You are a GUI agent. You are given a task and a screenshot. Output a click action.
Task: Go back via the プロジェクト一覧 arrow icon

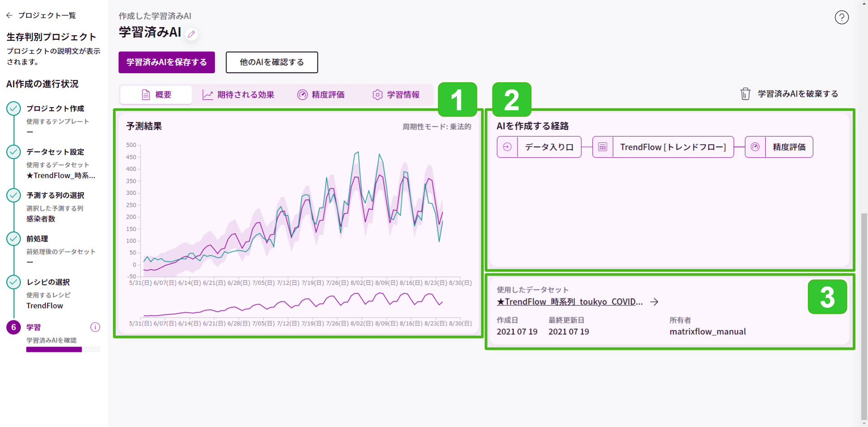click(x=9, y=15)
